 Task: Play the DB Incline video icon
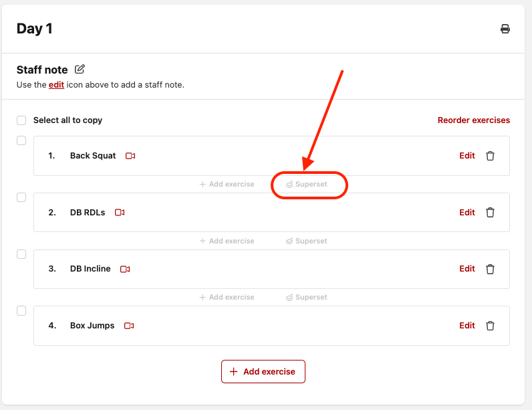[125, 269]
